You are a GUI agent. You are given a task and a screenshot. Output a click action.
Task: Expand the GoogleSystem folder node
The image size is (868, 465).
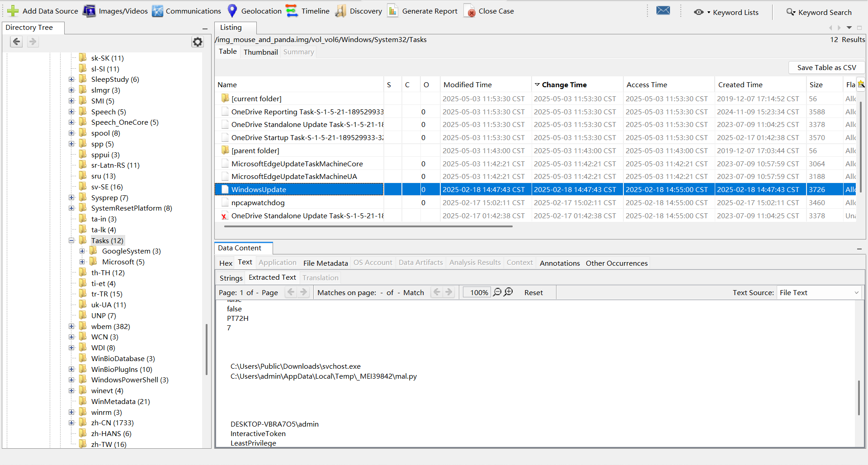click(x=82, y=251)
